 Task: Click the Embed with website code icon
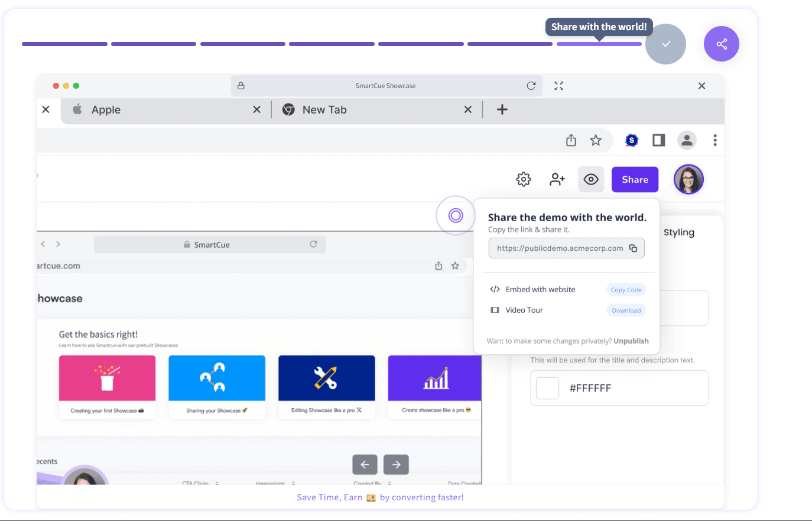point(495,289)
